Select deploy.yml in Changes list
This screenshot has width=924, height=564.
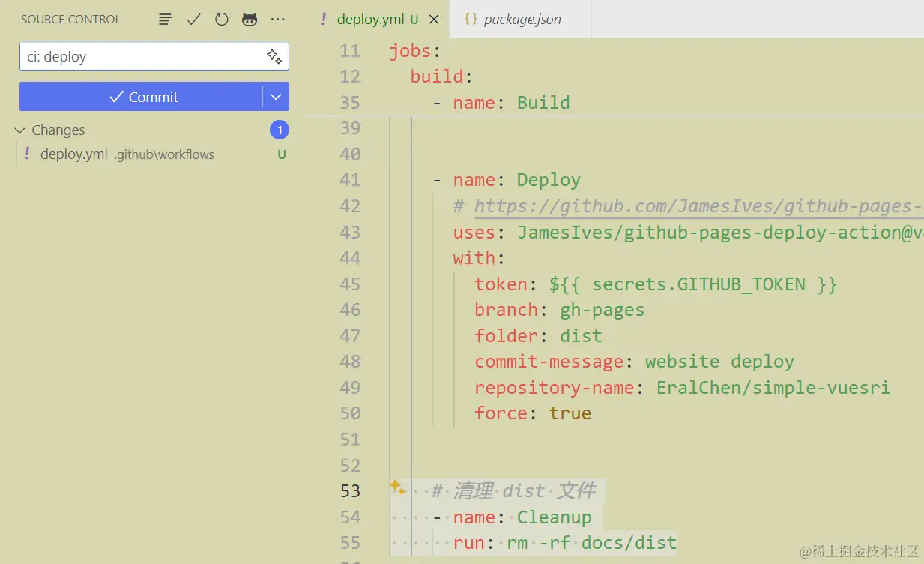click(154, 154)
